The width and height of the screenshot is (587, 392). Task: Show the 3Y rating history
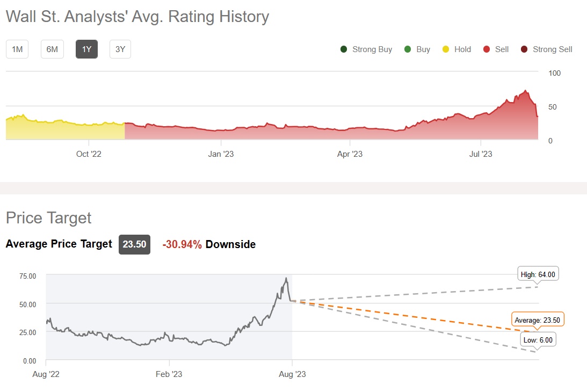[x=120, y=49]
